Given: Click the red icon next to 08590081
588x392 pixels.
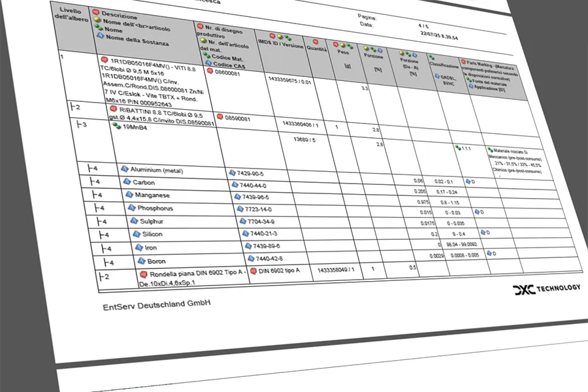Looking at the screenshot, I should [220, 117].
